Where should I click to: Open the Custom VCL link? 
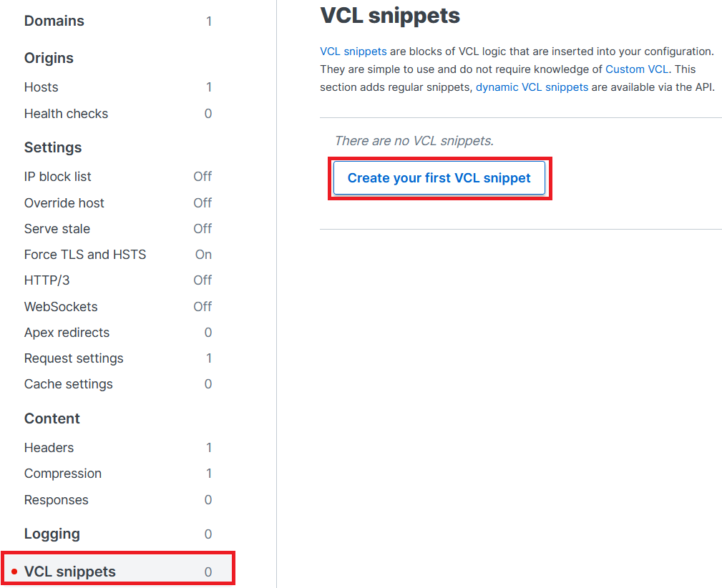click(636, 69)
